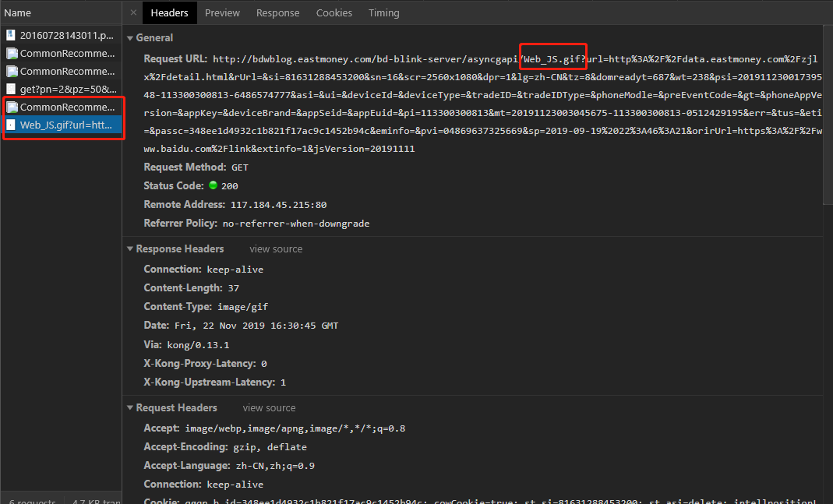This screenshot has height=504, width=833.
Task: Open the Cookies tab
Action: (334, 12)
